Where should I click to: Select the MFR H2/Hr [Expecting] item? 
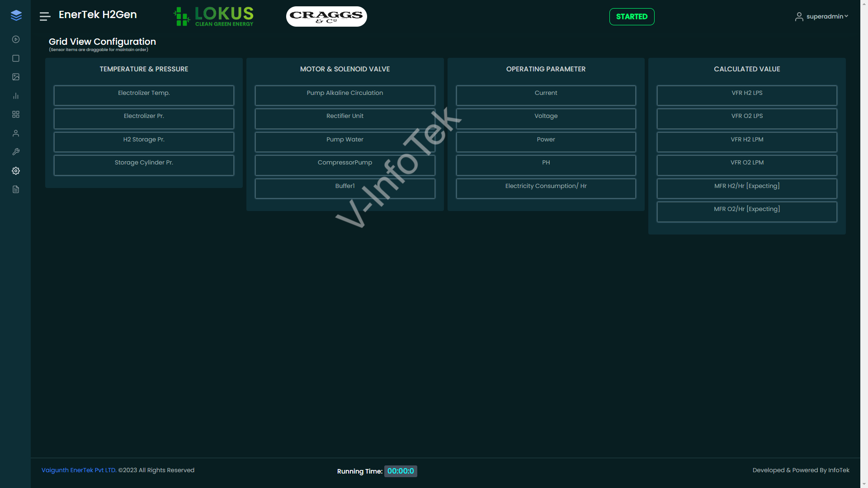tap(747, 188)
